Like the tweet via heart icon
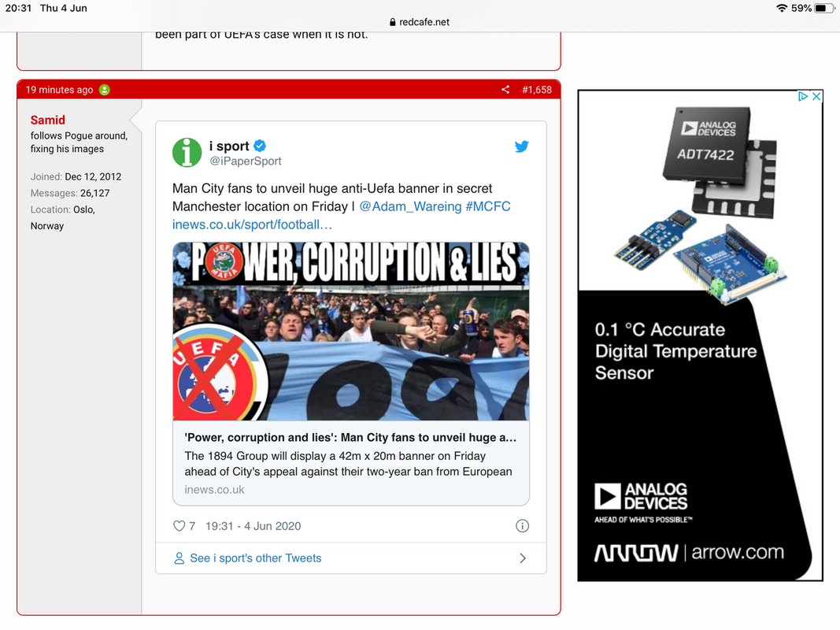Viewport: 840px width, 630px height. (x=179, y=526)
